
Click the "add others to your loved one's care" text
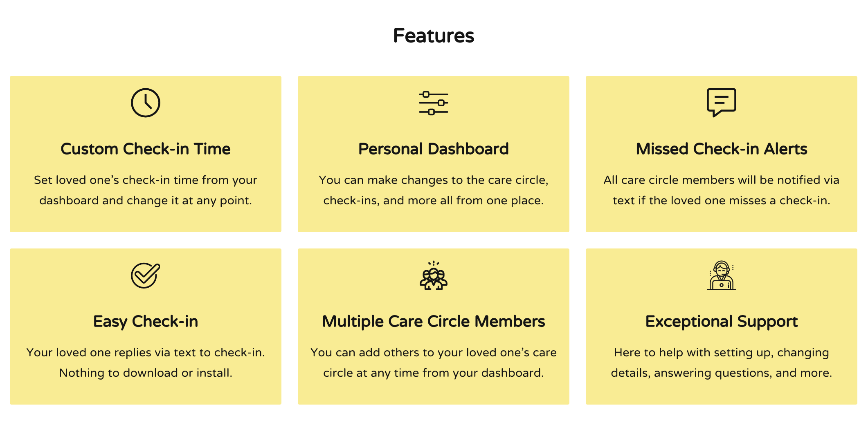click(x=433, y=352)
